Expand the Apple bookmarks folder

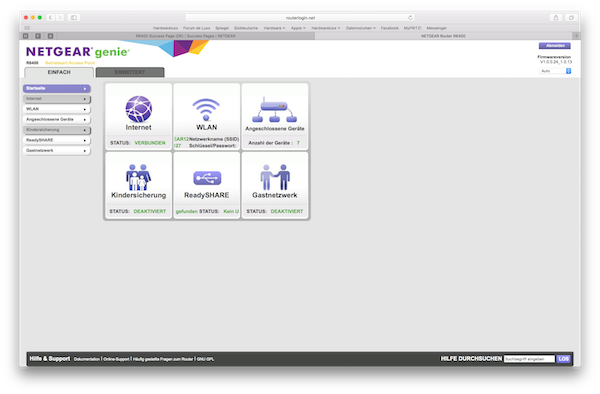298,28
